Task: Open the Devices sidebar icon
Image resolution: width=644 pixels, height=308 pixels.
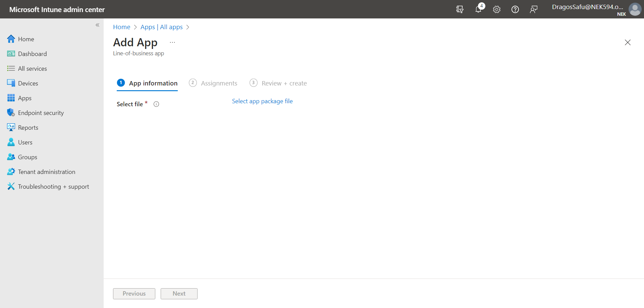Action: (11, 83)
